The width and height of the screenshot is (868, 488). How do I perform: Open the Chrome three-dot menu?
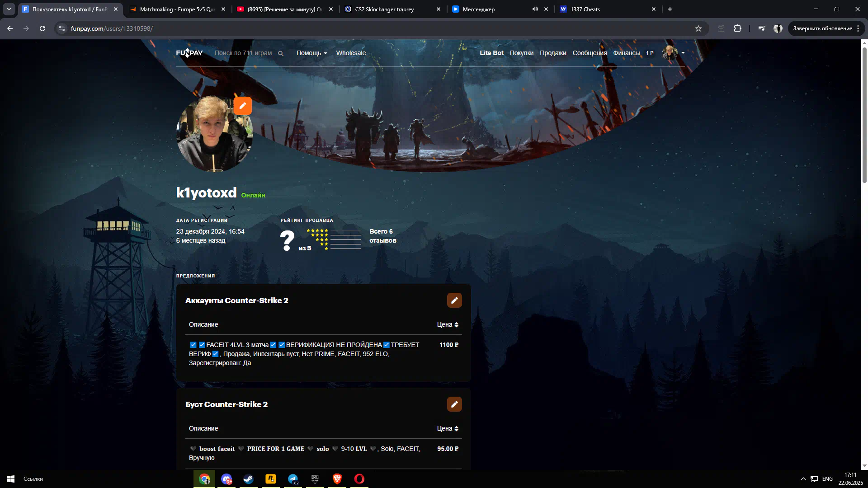858,28
